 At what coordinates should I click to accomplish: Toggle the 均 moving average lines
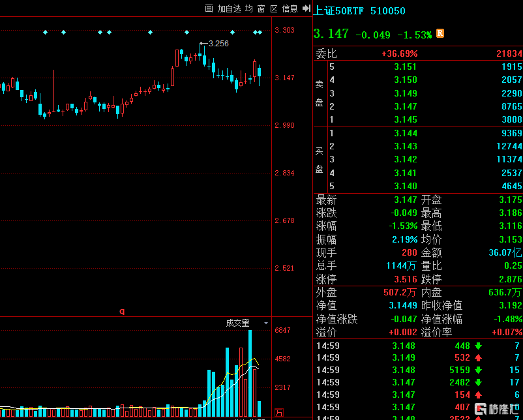(x=249, y=8)
